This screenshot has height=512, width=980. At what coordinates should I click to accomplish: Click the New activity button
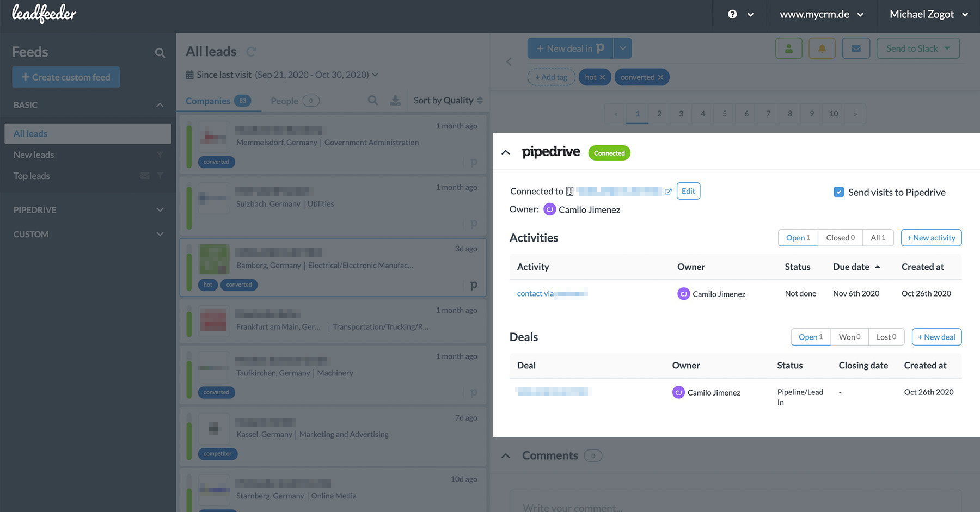click(x=931, y=238)
